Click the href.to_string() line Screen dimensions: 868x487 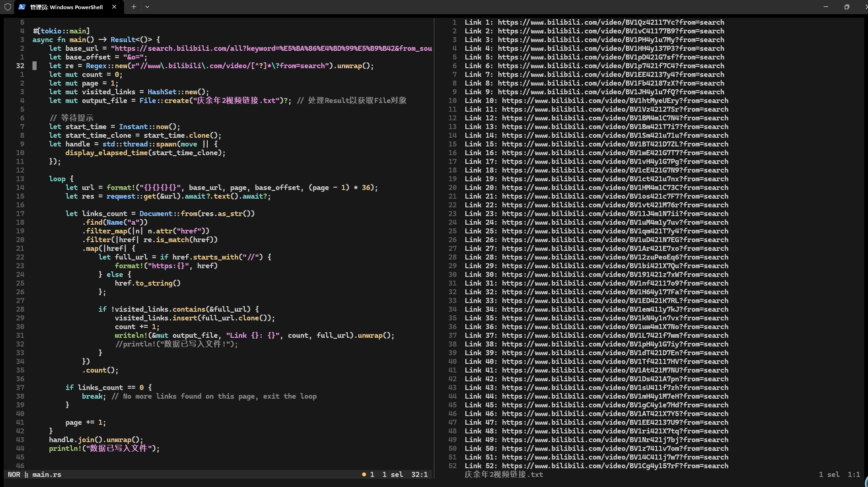(x=147, y=283)
